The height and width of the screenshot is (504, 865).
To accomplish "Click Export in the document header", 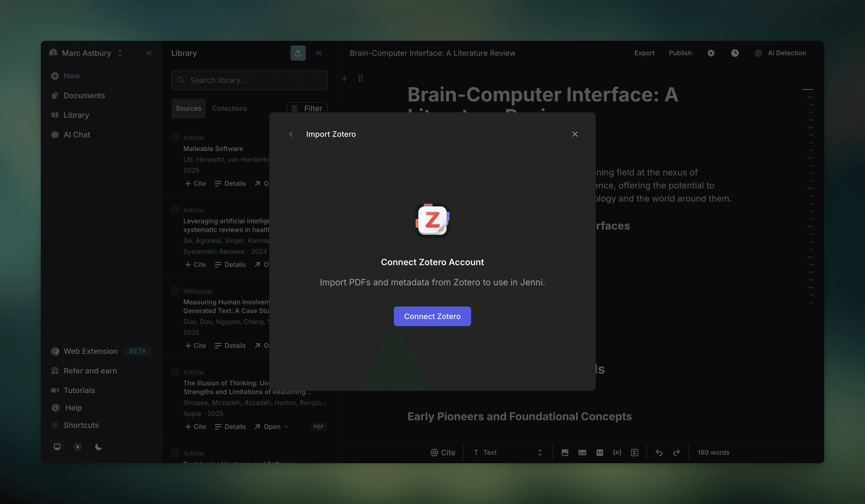I will pos(644,53).
